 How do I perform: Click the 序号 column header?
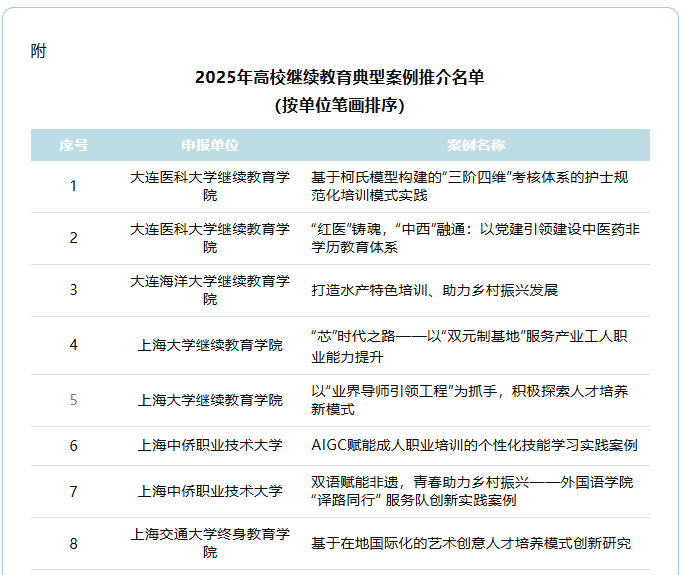(x=73, y=145)
